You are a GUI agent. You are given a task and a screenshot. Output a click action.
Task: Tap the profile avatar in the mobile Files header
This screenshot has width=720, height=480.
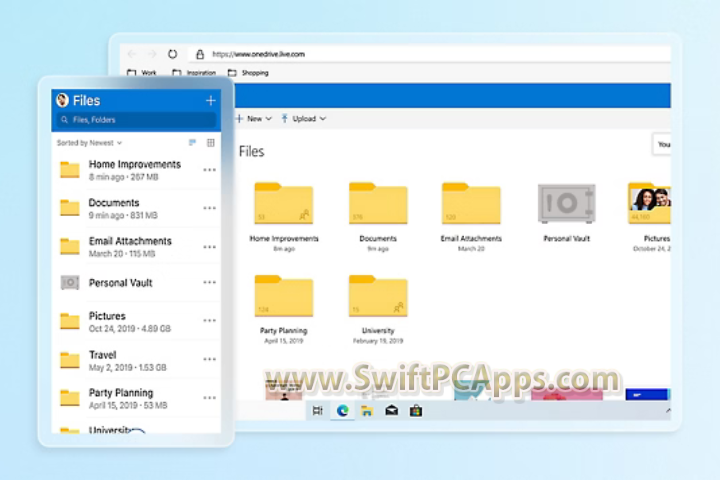point(62,100)
